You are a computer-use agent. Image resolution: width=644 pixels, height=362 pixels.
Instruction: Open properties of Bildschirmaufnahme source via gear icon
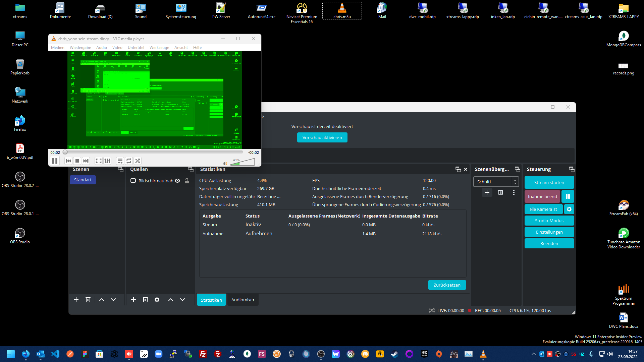[x=157, y=300]
